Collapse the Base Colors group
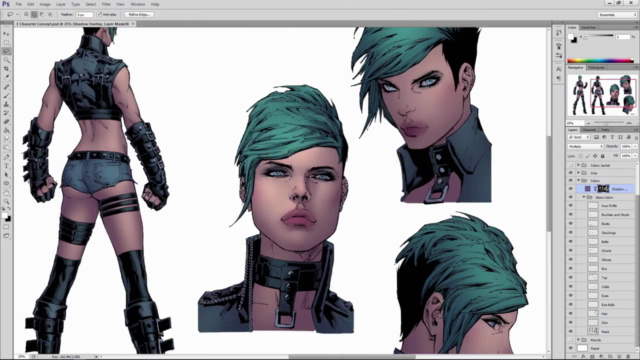Image resolution: width=640 pixels, height=360 pixels. point(584,197)
